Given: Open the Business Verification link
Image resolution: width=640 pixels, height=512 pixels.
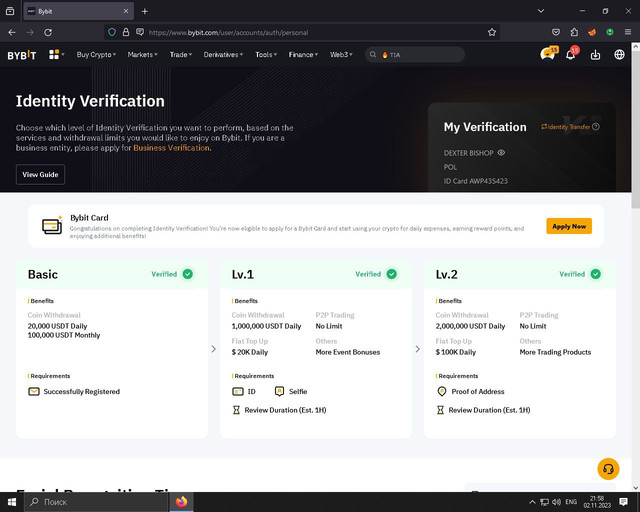Looking at the screenshot, I should click(171, 148).
